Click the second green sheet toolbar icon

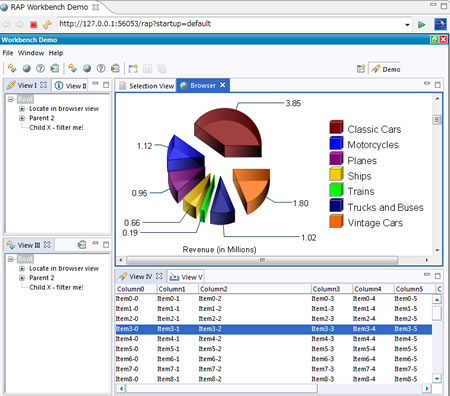[x=115, y=68]
